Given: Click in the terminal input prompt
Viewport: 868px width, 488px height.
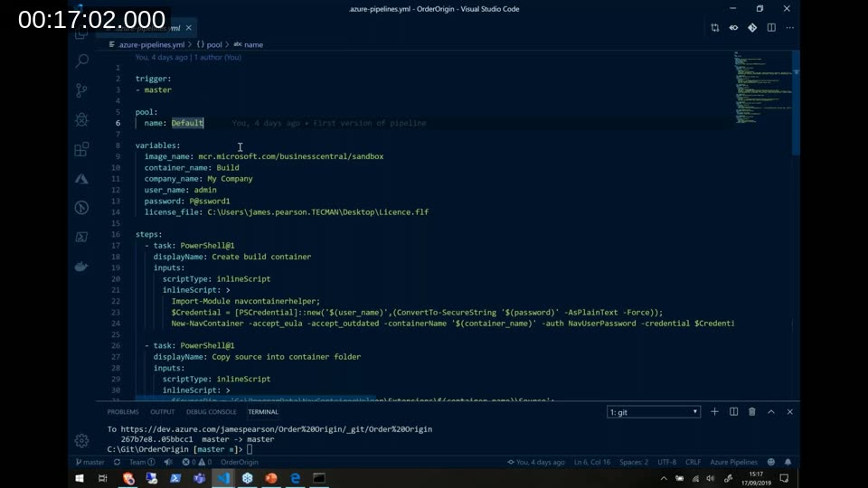Looking at the screenshot, I should click(250, 449).
